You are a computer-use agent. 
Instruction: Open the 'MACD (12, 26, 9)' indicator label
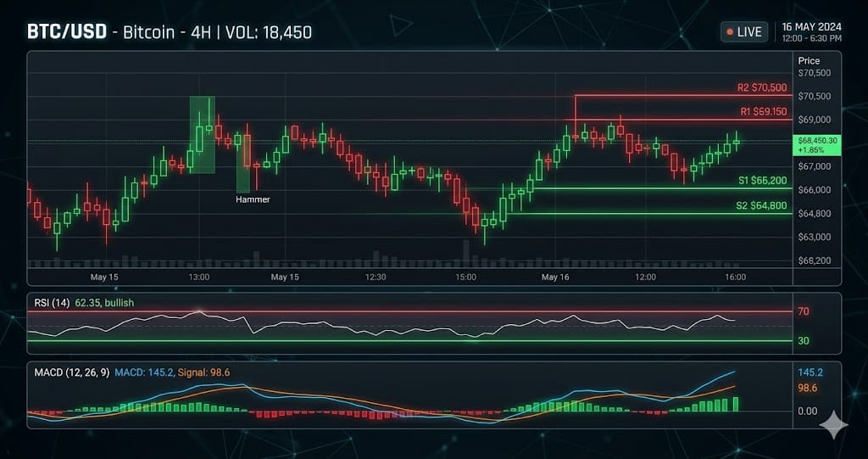click(x=72, y=372)
